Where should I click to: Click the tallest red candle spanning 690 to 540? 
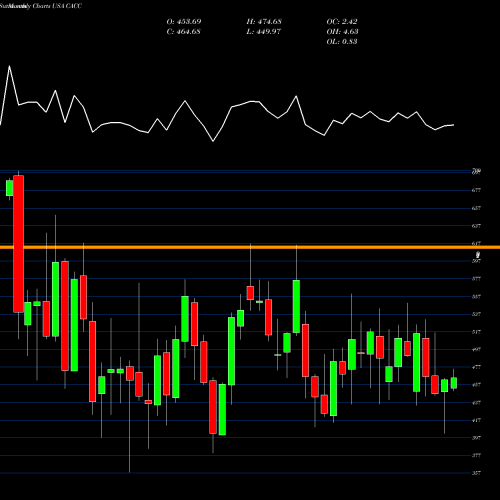(19, 244)
